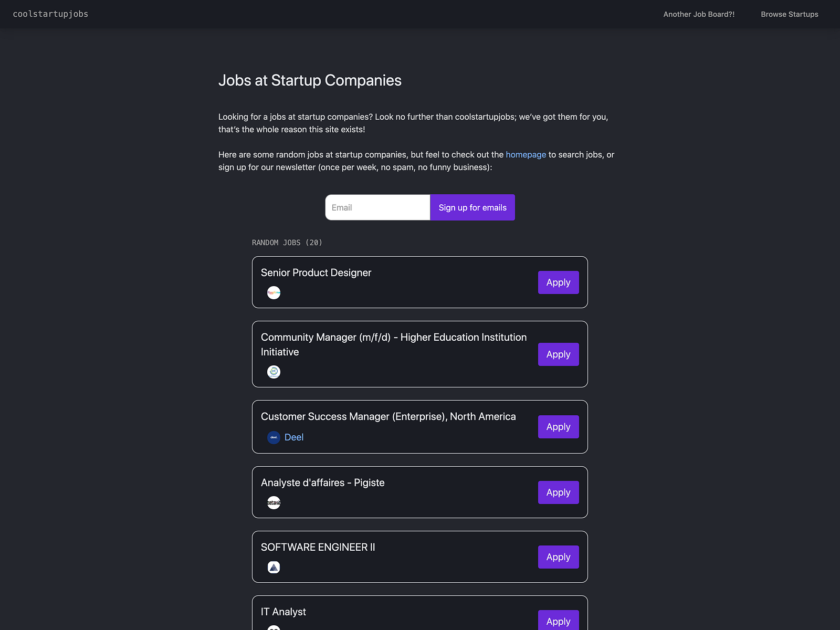This screenshot has width=840, height=630.
Task: Click the triangle logo under SOFTWARE ENGINEER II
Action: pos(274,568)
